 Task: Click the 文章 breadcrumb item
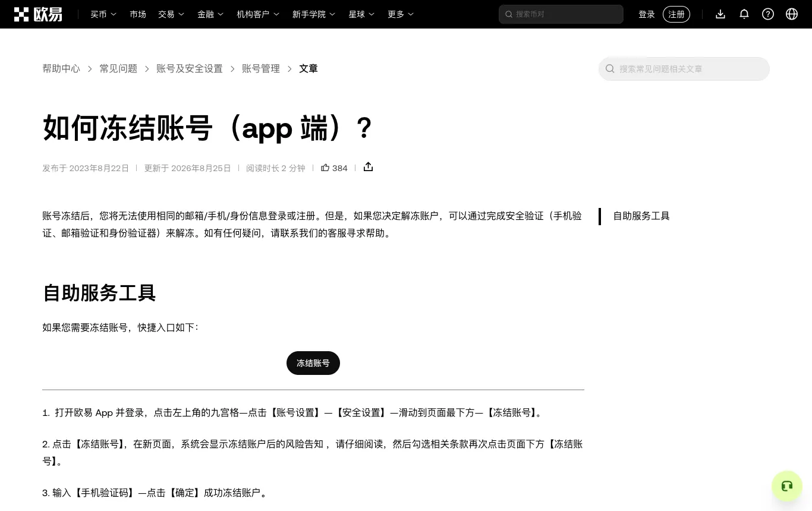pos(309,69)
